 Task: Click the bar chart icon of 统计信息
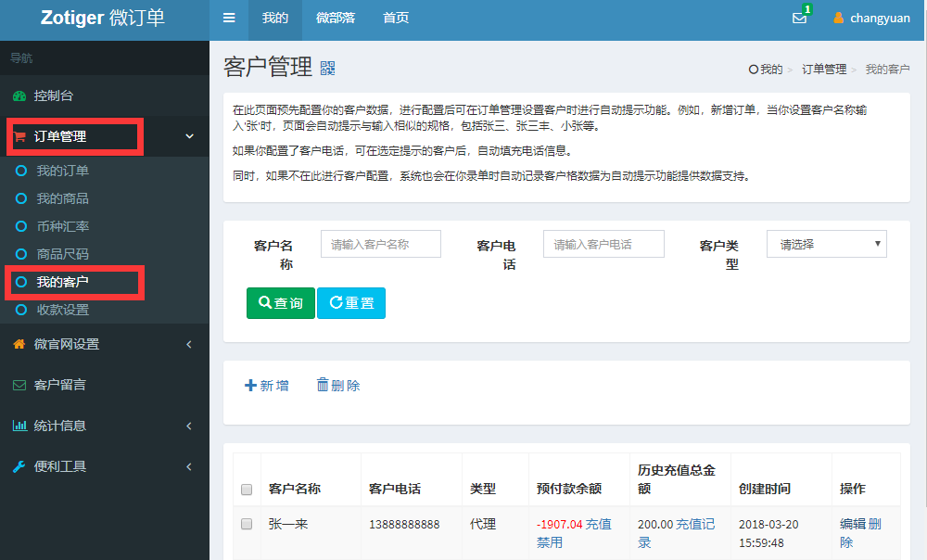click(x=19, y=426)
